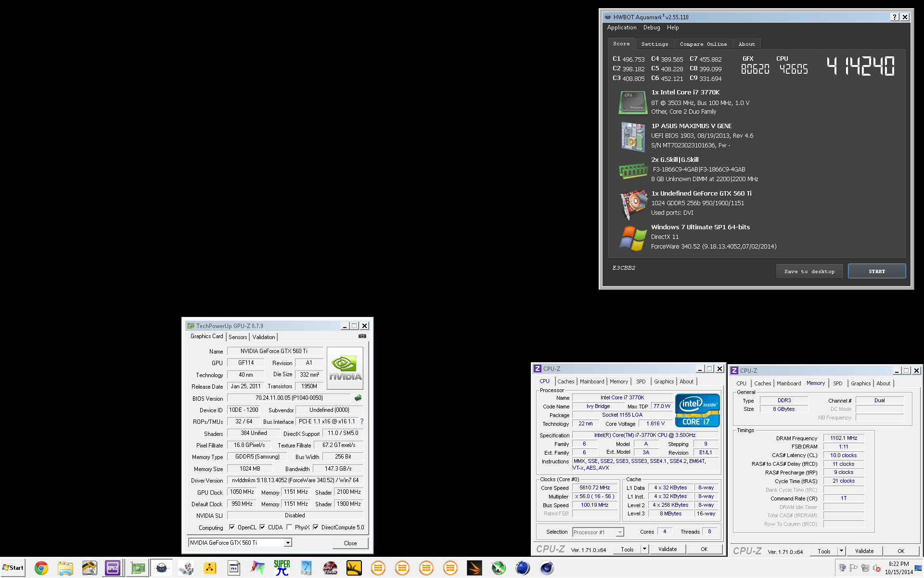Switch to the Compare Online tab
924x578 pixels.
coord(703,44)
